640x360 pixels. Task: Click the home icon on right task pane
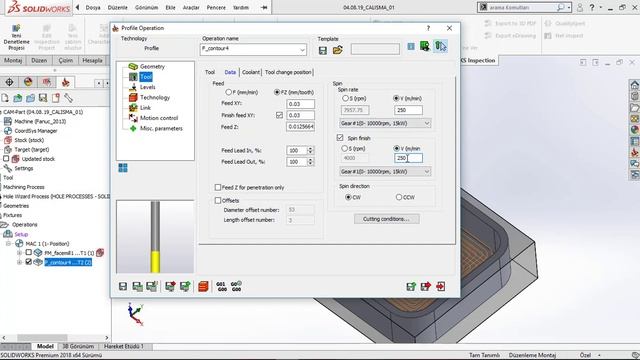[x=634, y=85]
